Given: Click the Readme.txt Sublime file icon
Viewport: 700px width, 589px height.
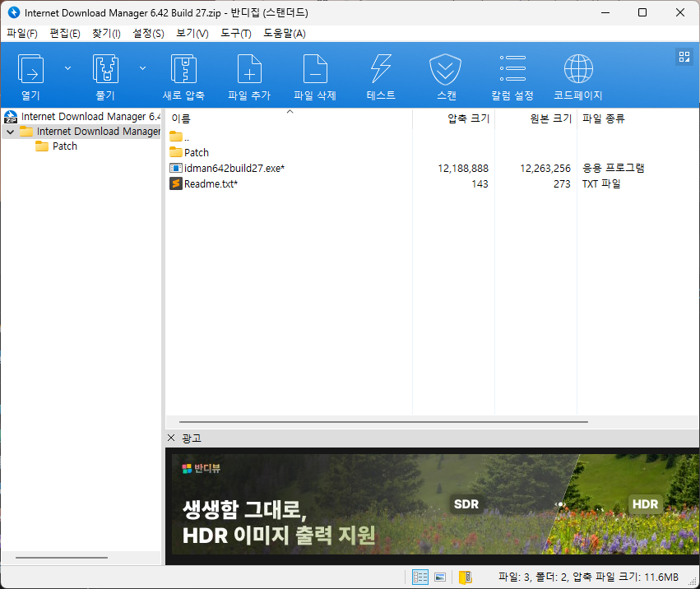Looking at the screenshot, I should click(x=176, y=184).
